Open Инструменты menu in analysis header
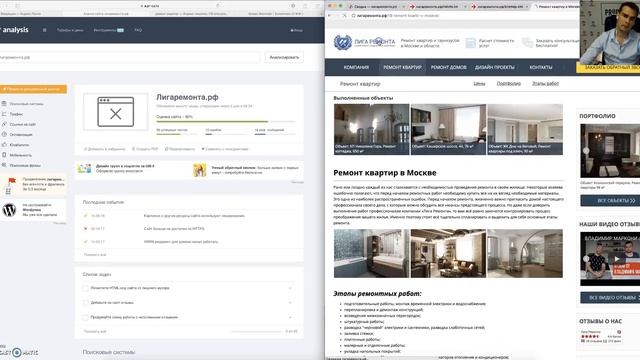This screenshot has width=640, height=360. click(x=109, y=30)
